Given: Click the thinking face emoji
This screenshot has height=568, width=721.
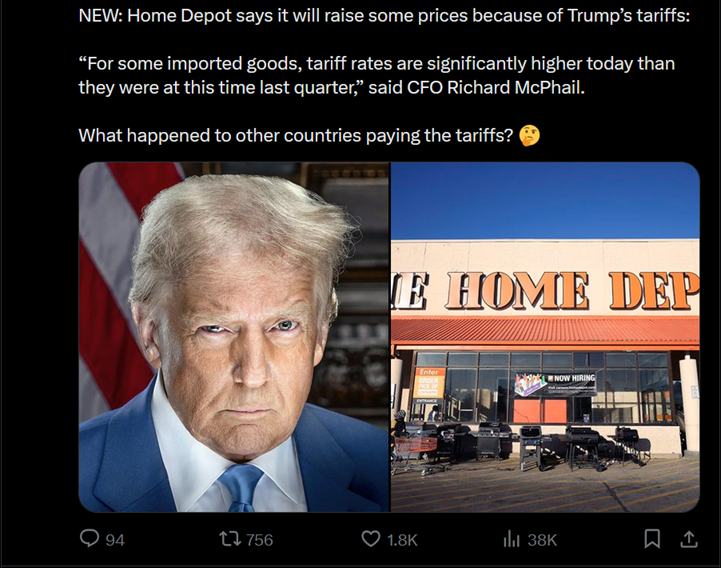Looking at the screenshot, I should click(529, 136).
